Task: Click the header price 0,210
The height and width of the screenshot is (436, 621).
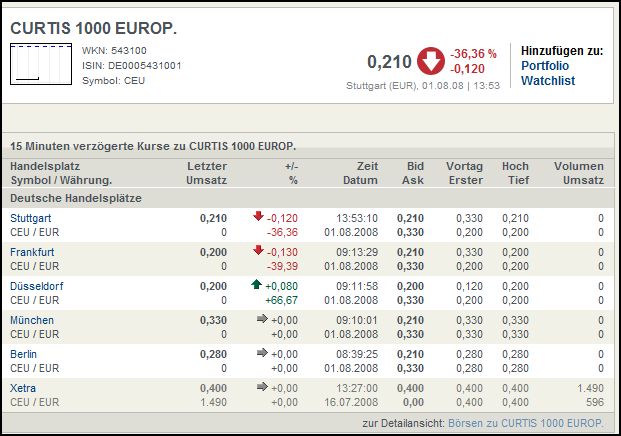Action: pyautogui.click(x=389, y=62)
